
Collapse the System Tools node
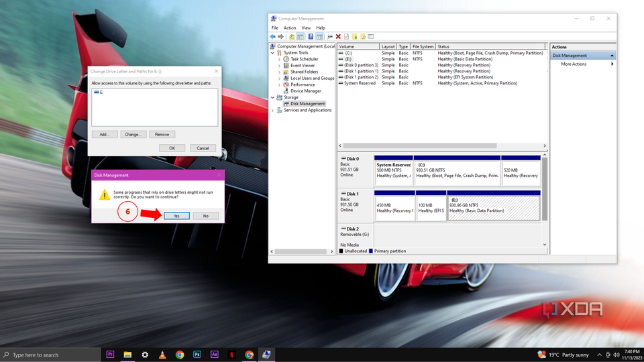(273, 53)
